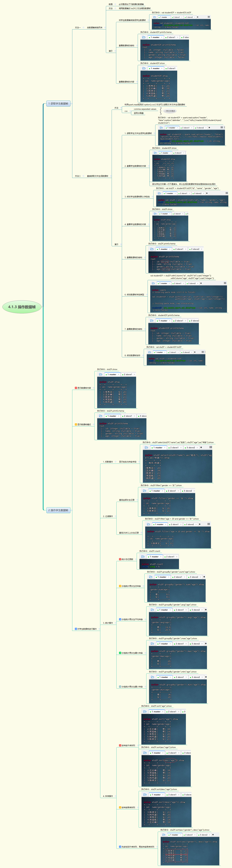Select the 1. 投影操作 subtopic
This screenshot has height=868, width=232.
point(108,462)
